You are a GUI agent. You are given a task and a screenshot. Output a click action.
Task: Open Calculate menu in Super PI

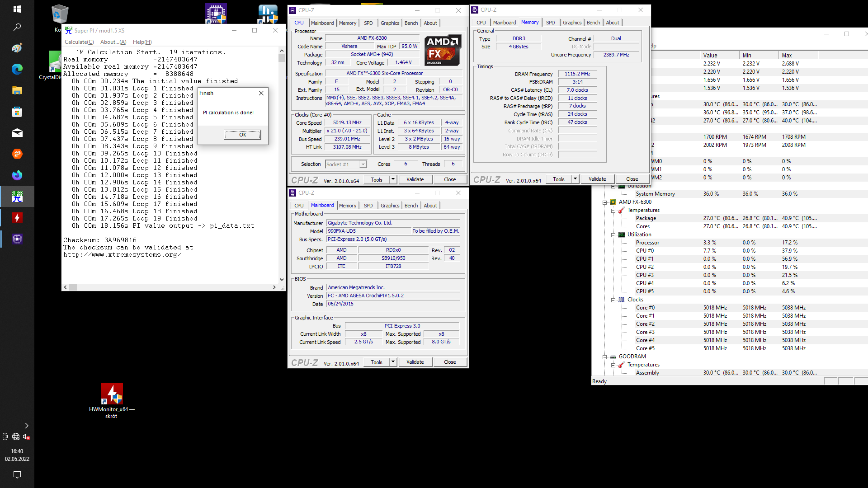pos(79,42)
